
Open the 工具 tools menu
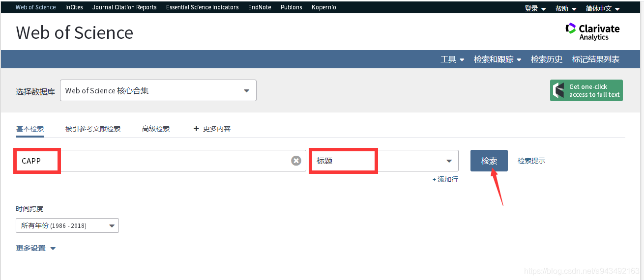tap(452, 59)
